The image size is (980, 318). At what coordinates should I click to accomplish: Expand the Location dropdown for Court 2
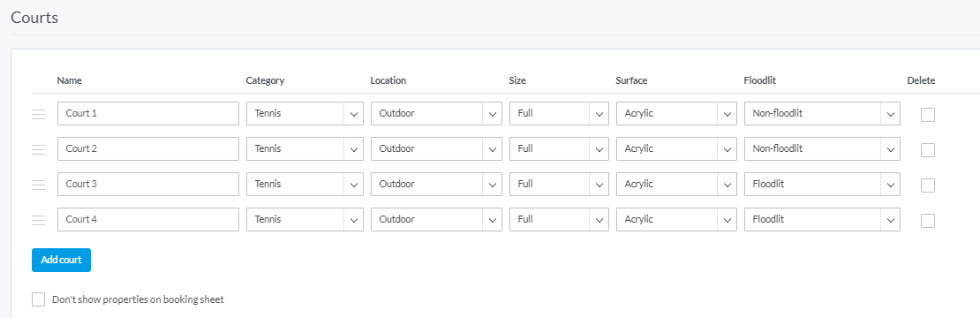pos(436,148)
